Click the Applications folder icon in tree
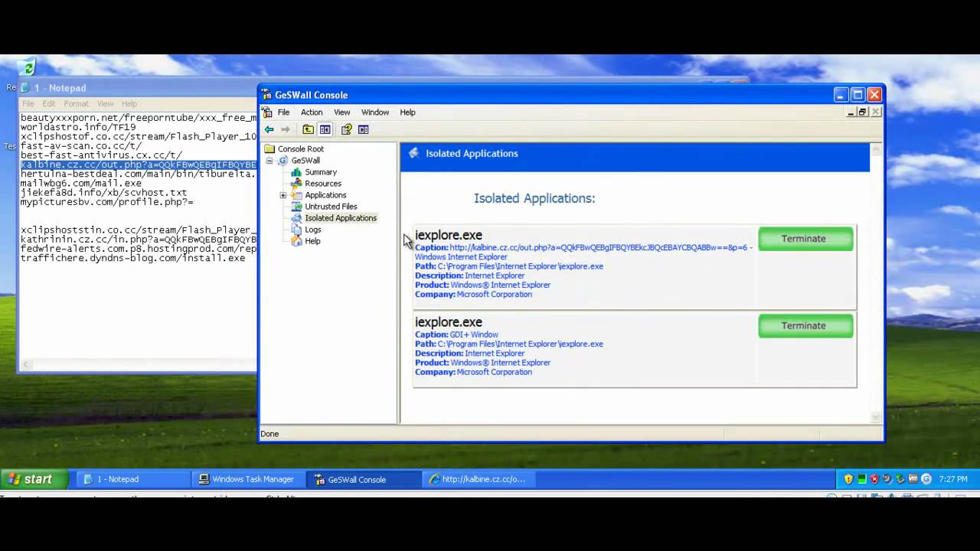Image resolution: width=980 pixels, height=551 pixels. point(296,194)
